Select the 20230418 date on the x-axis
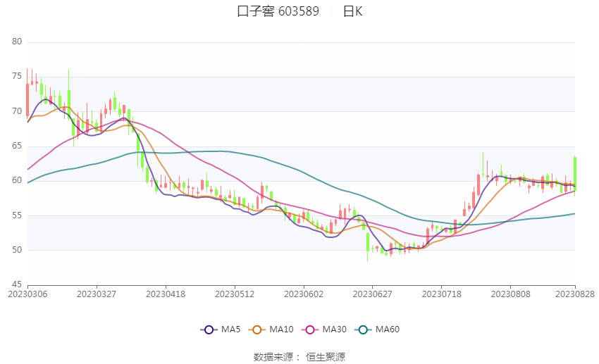The height and width of the screenshot is (364, 599). 166,294
